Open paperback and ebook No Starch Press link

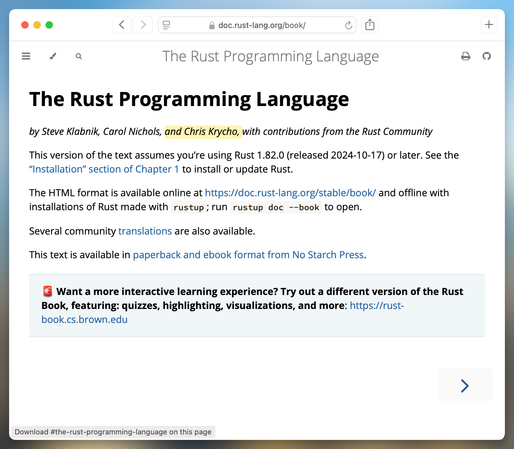(248, 255)
